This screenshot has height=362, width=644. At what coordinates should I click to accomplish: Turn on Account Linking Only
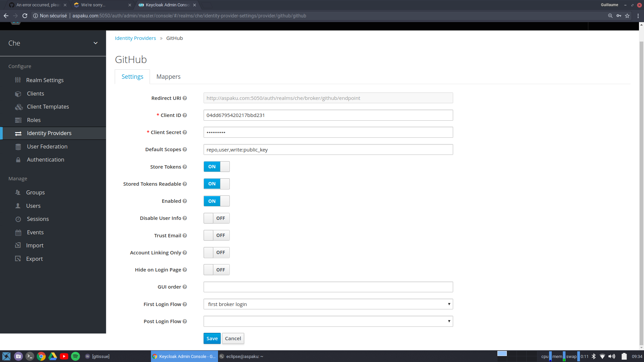tap(216, 252)
